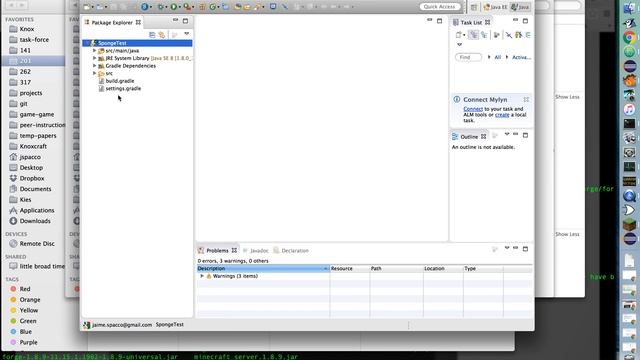Click the Collapse All icon in Task List
640x360 pixels.
(528, 35)
